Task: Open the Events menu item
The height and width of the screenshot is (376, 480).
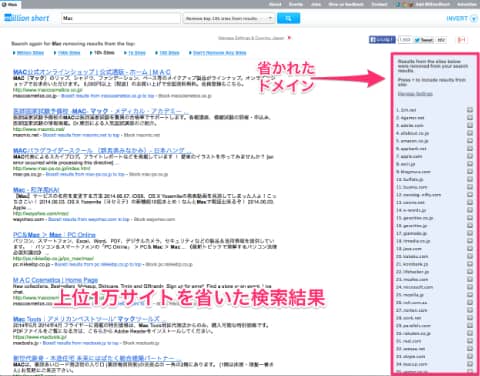Action: point(296,4)
